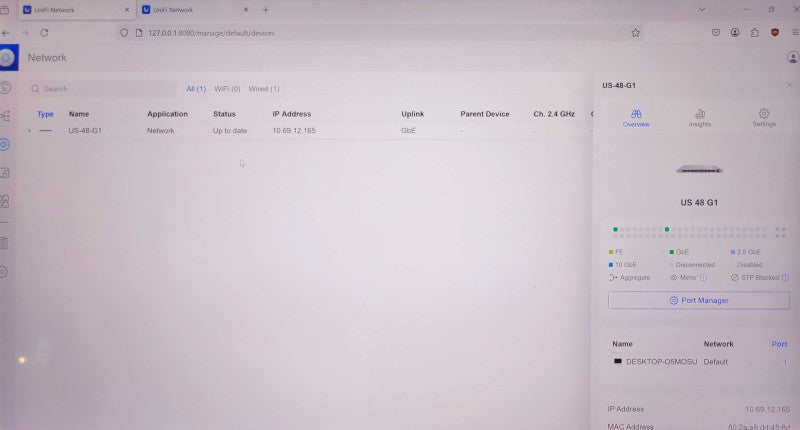Viewport: 800px width, 430px height.
Task: Open the Firefox account icon
Action: pos(735,33)
